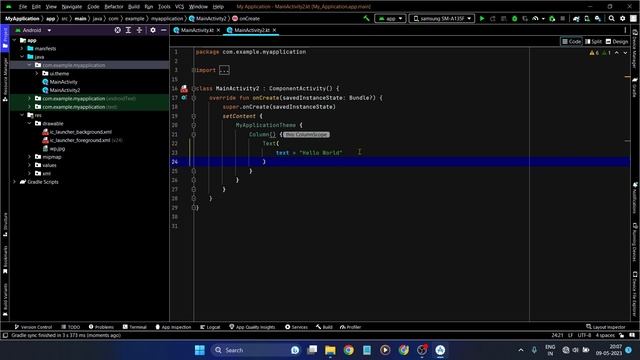Switch editor to Split view
Viewport: 640px width, 360px height.
tap(593, 42)
